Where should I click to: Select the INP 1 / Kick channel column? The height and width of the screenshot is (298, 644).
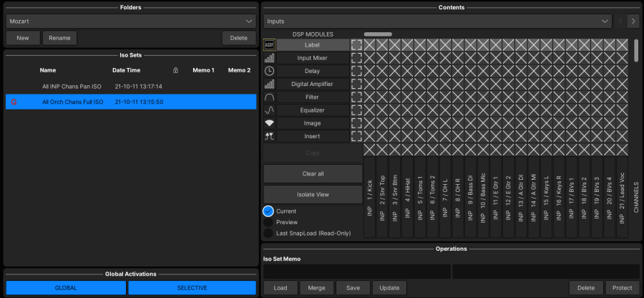click(370, 198)
